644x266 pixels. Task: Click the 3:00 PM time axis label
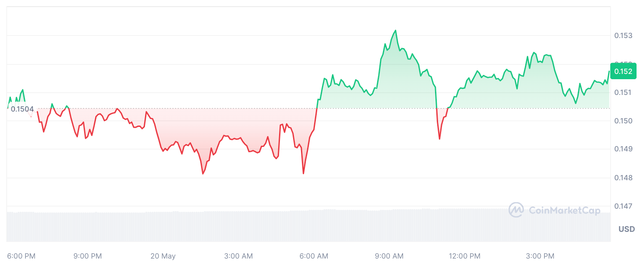coord(540,256)
